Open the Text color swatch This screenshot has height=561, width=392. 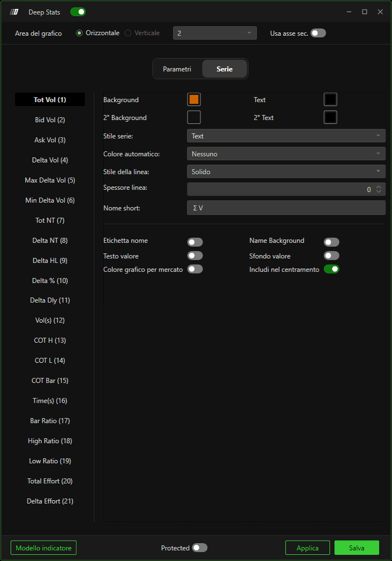tap(330, 99)
